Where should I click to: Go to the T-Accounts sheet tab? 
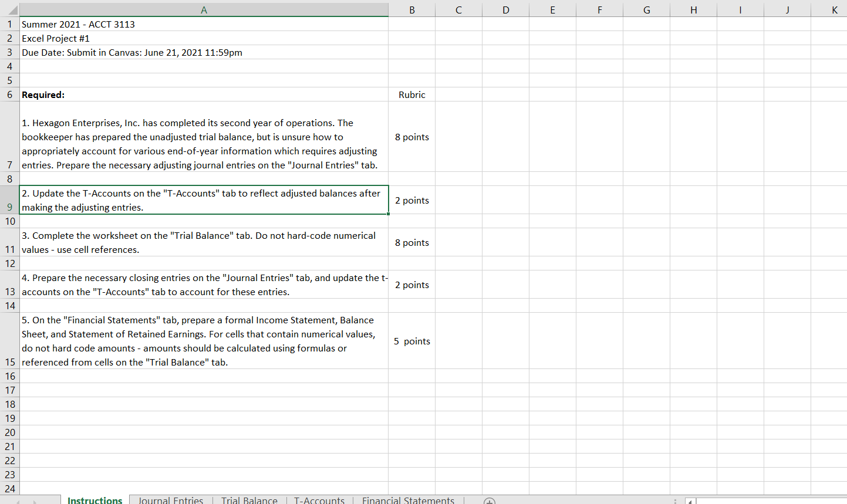[319, 500]
